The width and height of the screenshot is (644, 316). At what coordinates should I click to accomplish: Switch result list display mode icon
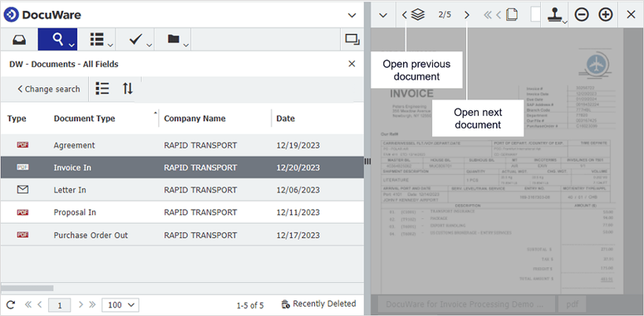tap(102, 88)
